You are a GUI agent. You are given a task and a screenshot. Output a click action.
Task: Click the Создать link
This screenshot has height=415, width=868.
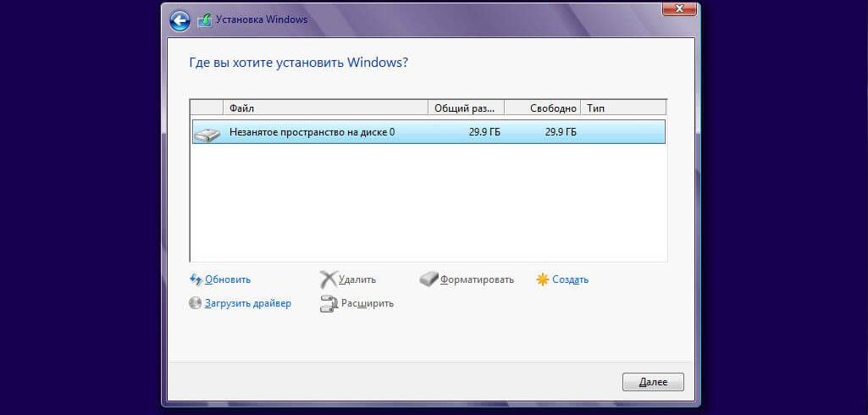570,280
